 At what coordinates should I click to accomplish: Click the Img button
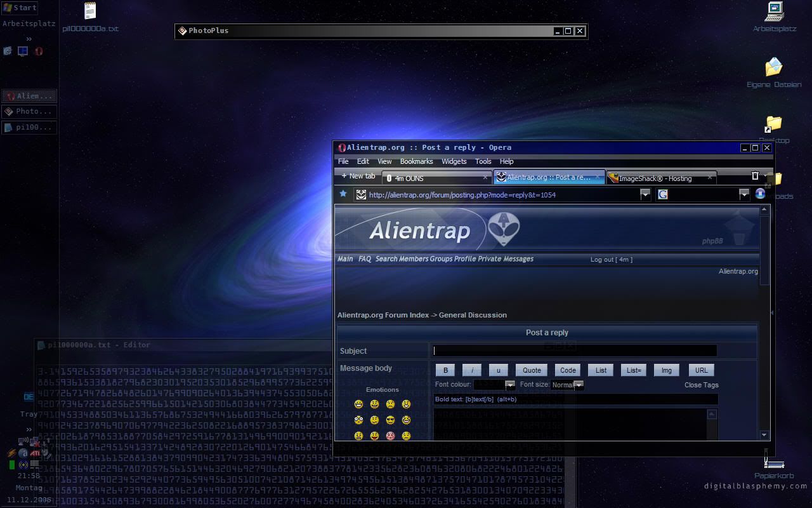(667, 370)
